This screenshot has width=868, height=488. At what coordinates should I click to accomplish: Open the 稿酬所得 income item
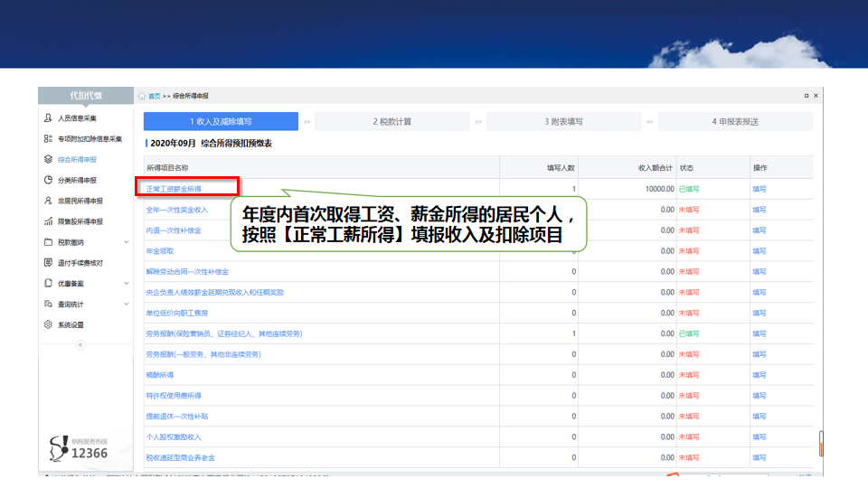[160, 374]
